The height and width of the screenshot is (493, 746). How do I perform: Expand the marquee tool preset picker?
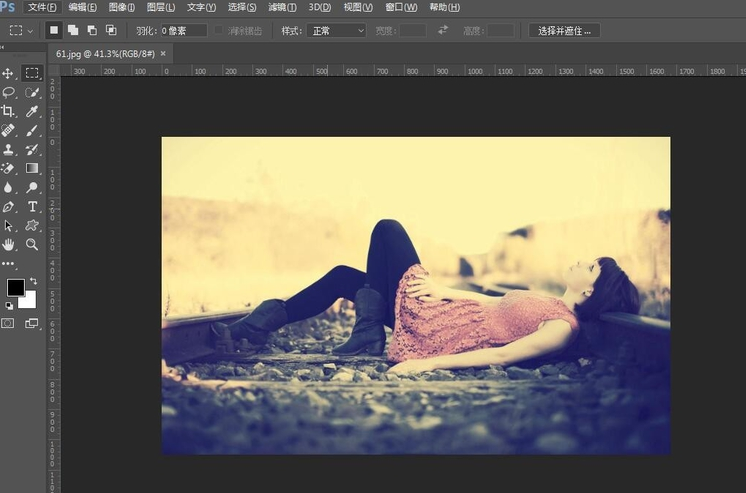tap(21, 31)
